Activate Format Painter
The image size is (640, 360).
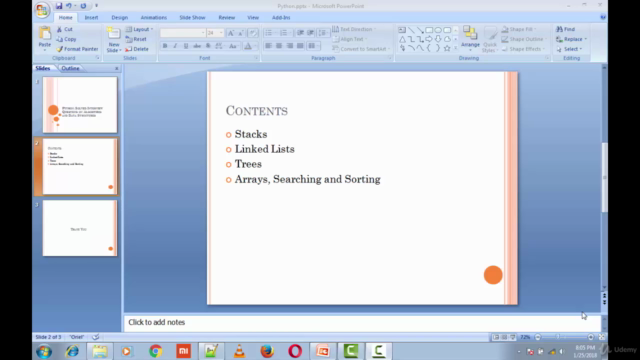77,49
